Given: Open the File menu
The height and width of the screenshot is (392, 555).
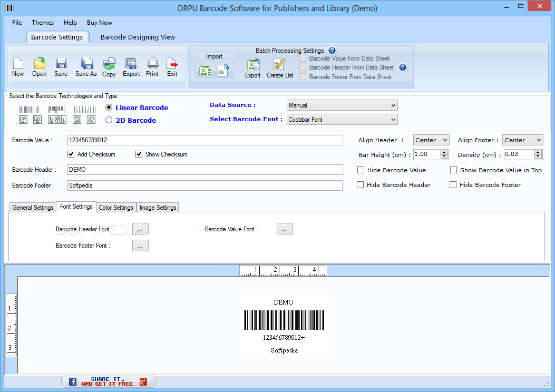Looking at the screenshot, I should [x=17, y=23].
